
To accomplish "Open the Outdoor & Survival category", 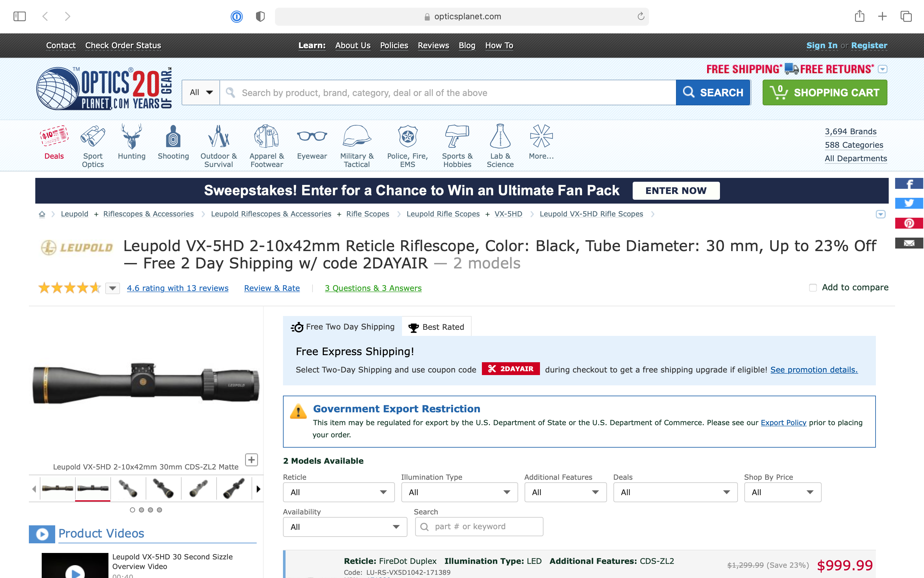I will [218, 146].
